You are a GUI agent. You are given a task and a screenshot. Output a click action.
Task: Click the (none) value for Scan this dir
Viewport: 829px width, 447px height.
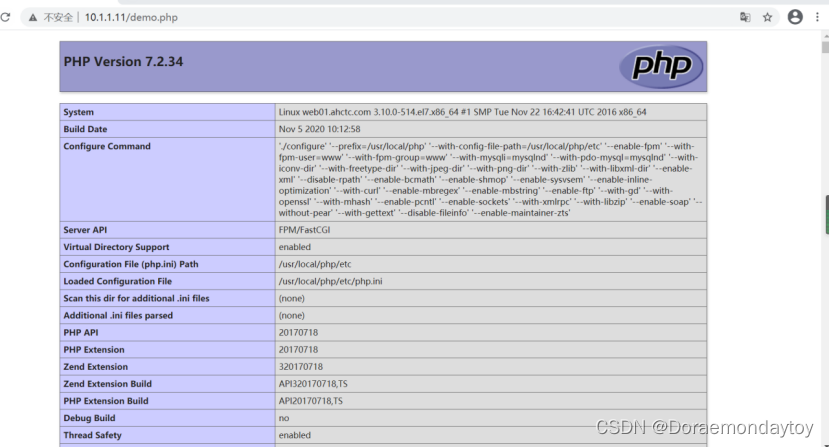(x=291, y=298)
